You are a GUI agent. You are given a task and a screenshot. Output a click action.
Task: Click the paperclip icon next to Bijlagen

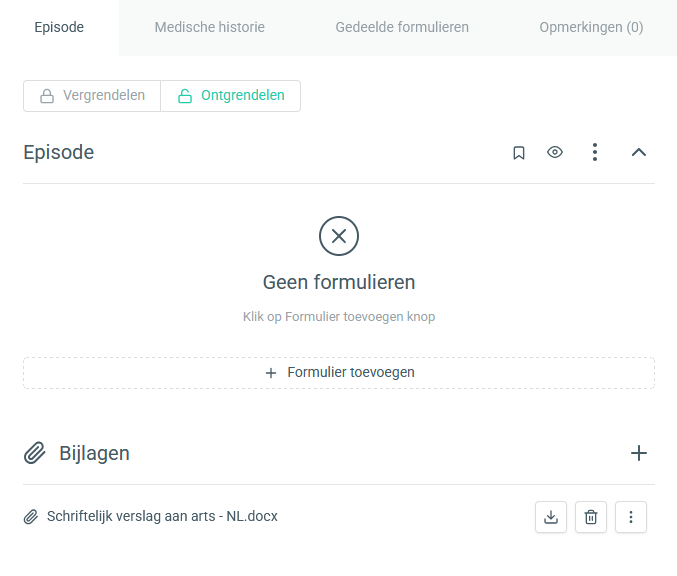point(35,453)
